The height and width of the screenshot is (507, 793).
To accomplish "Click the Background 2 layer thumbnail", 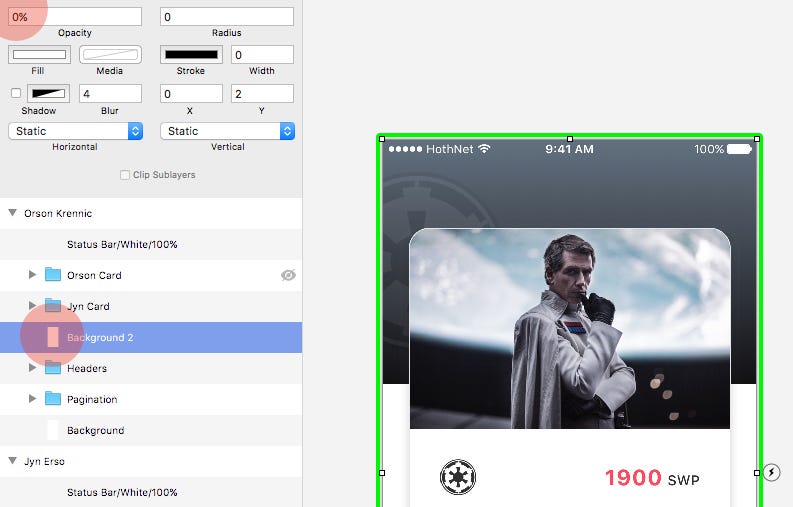I will coord(53,337).
